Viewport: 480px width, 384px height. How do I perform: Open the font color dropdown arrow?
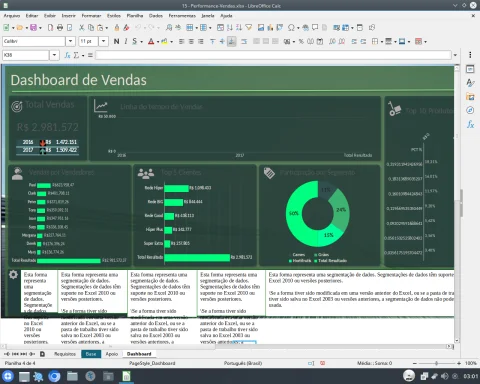tap(158, 42)
